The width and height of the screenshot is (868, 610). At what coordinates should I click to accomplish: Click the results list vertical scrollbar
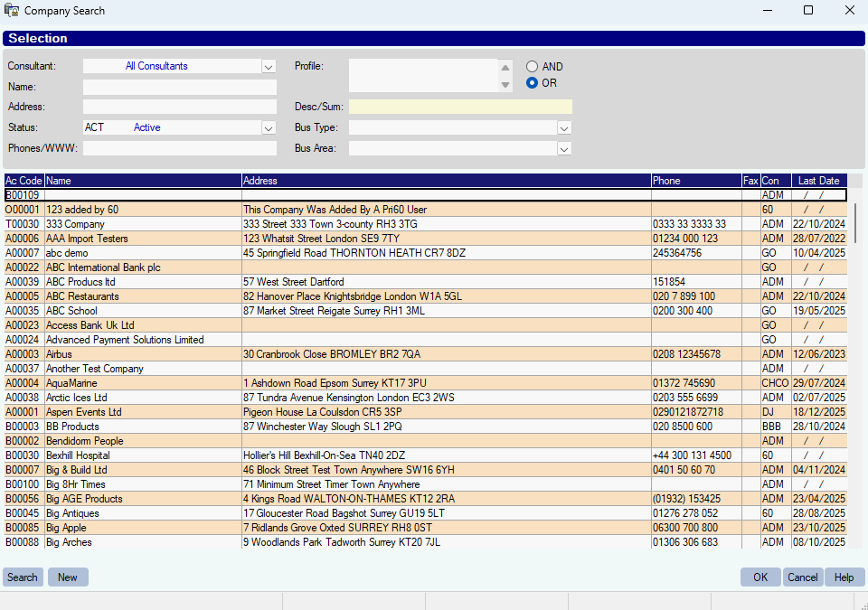pos(855,223)
